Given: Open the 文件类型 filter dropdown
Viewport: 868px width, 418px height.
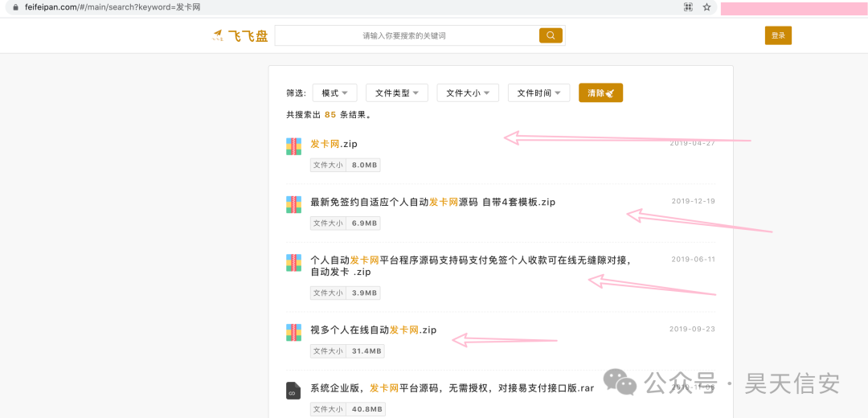Looking at the screenshot, I should [397, 93].
